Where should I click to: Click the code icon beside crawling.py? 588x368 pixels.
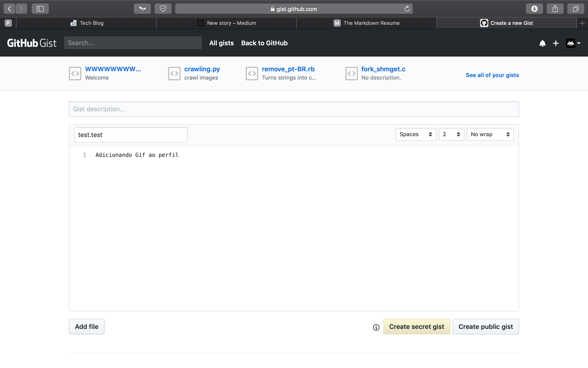[174, 74]
